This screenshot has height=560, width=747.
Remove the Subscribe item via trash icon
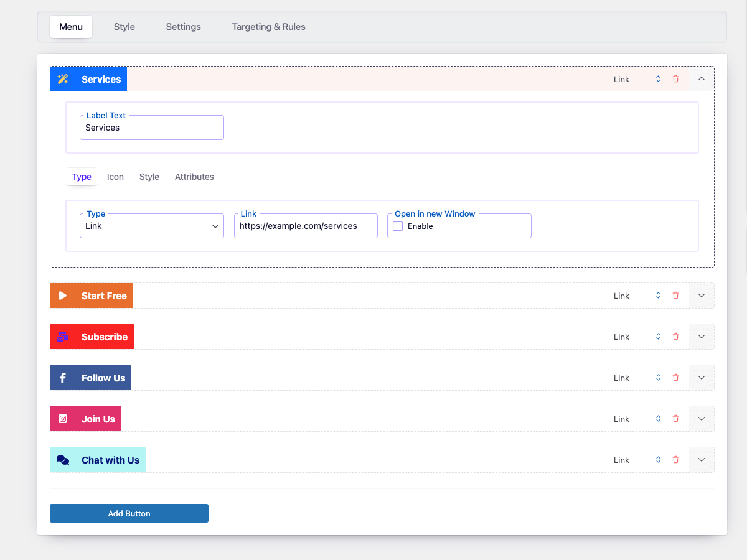click(x=675, y=337)
